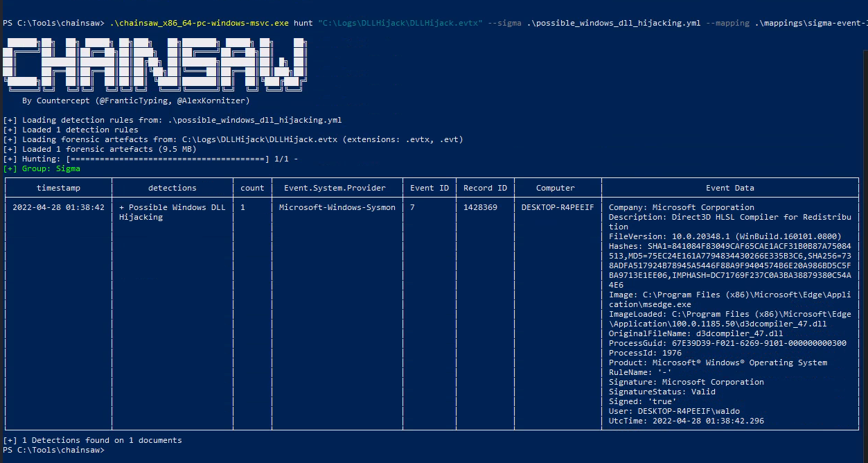The height and width of the screenshot is (463, 868).
Task: Click the green Group: Sigma line
Action: [42, 168]
